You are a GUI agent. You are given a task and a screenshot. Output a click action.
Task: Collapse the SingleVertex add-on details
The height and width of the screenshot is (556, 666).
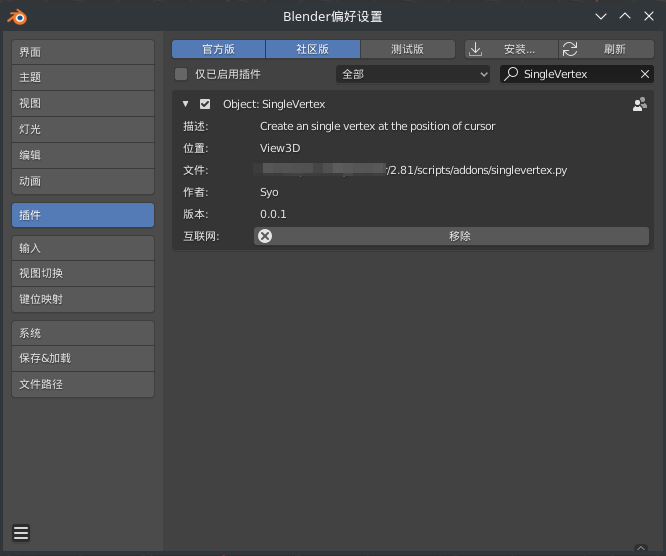(185, 104)
